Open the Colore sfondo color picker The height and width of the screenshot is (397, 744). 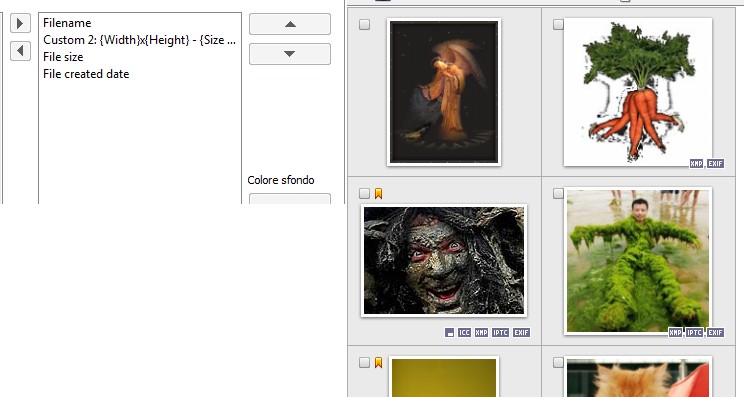[x=290, y=199]
